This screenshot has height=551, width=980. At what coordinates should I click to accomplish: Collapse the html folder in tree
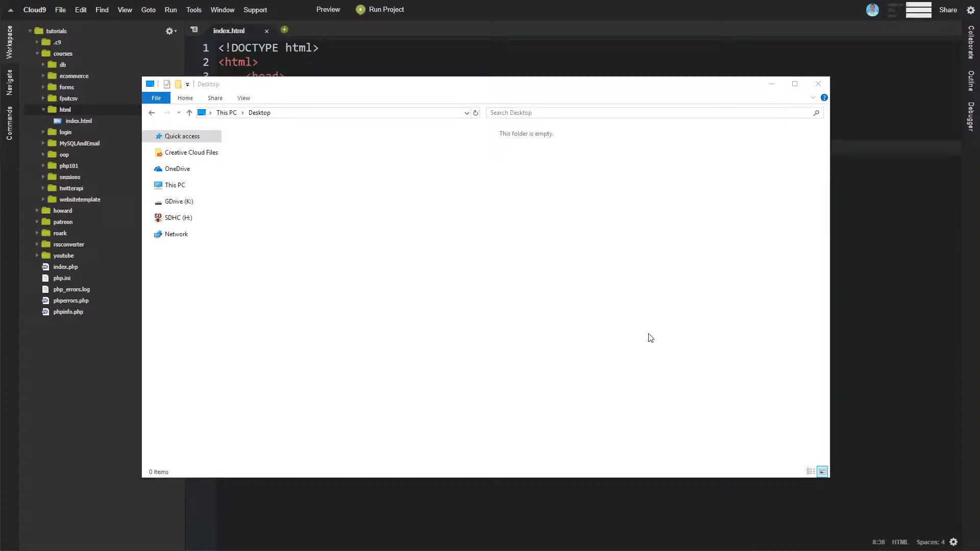(x=43, y=110)
